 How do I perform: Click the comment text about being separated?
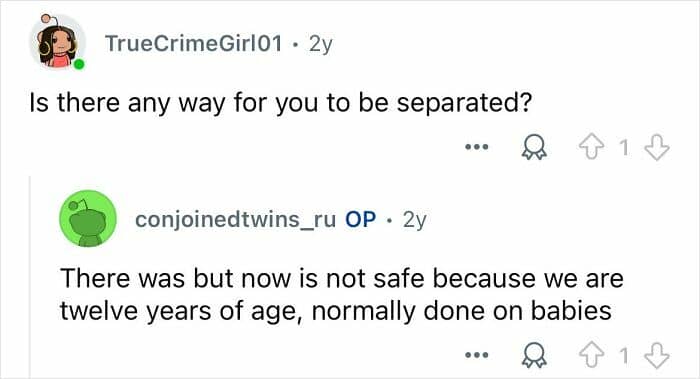coord(281,103)
